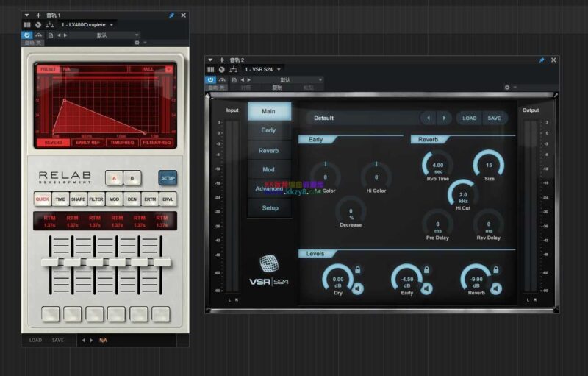Click the Hi Cut knob showing 2.0 kHz
Image resolution: width=588 pixels, height=376 pixels.
coord(463,195)
